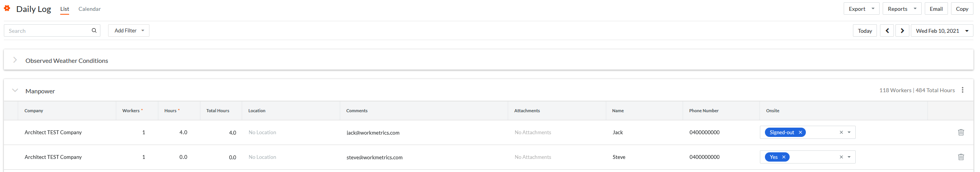This screenshot has width=980, height=172.
Task: Collapse the Manpower section
Action: click(x=15, y=90)
